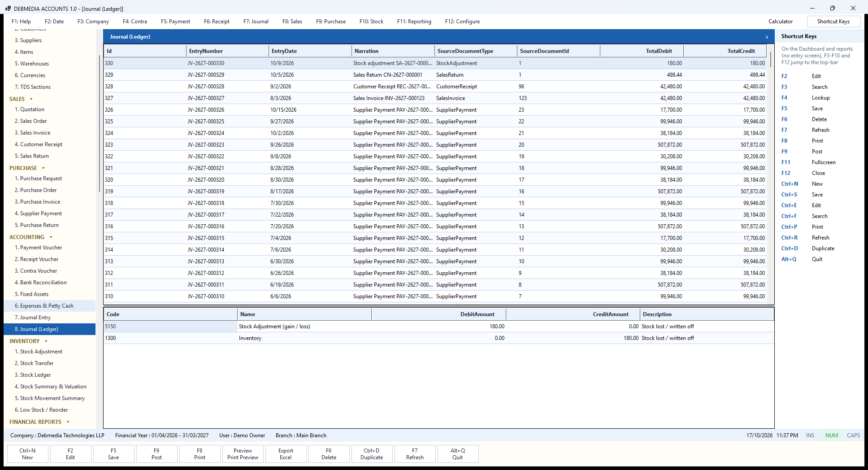Viewport: 868px width, 470px height.
Task: Click the F9 Post button
Action: tap(156, 454)
